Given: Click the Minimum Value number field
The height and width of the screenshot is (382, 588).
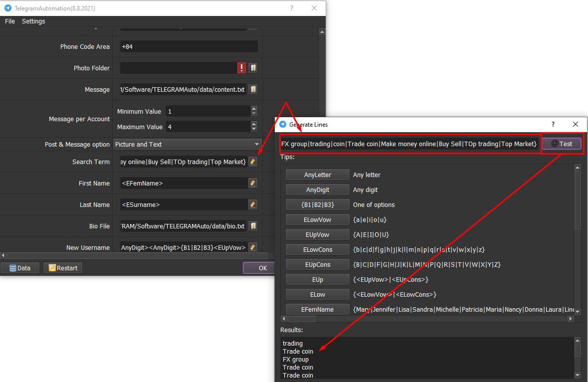Looking at the screenshot, I should click(208, 111).
